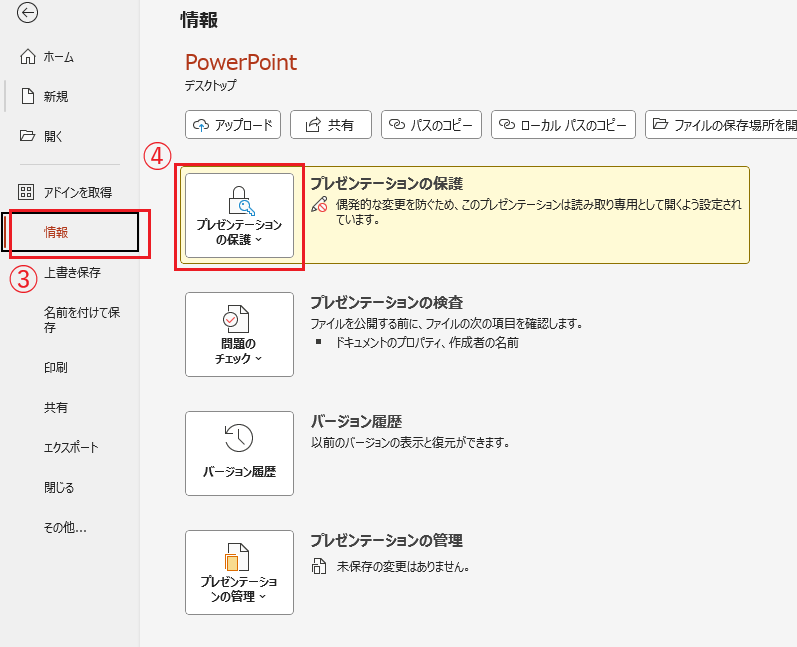Image resolution: width=797 pixels, height=647 pixels.
Task: Click the lock and key protection icon
Action: (241, 201)
